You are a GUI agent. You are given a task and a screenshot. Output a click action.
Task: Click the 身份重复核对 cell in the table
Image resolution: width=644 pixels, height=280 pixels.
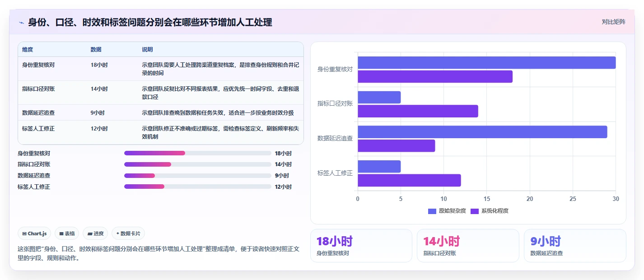(38, 65)
